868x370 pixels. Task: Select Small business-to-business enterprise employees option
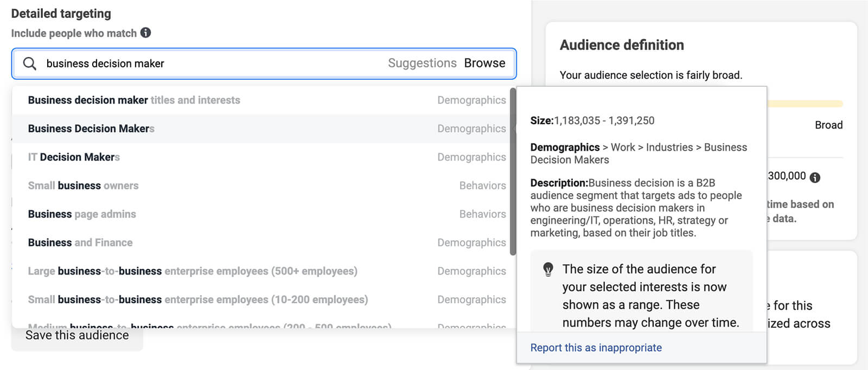point(198,299)
